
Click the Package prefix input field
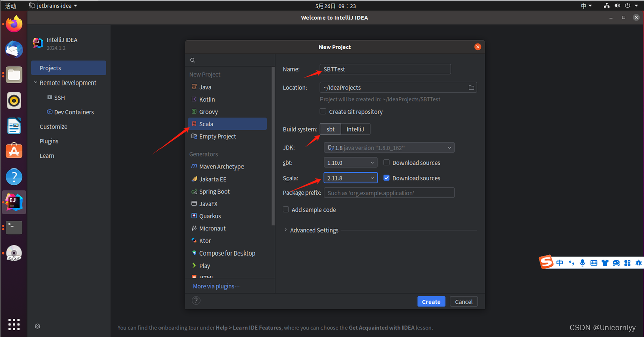point(389,193)
